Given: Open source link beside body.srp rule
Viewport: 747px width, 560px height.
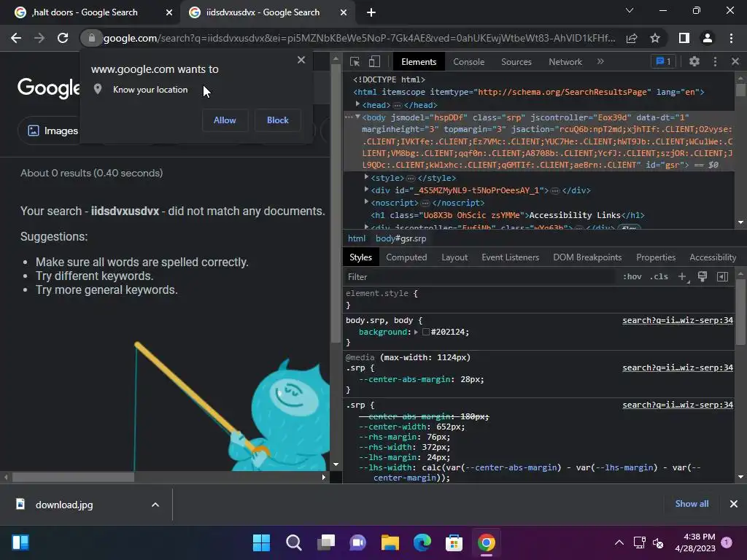Looking at the screenshot, I should 678,321.
